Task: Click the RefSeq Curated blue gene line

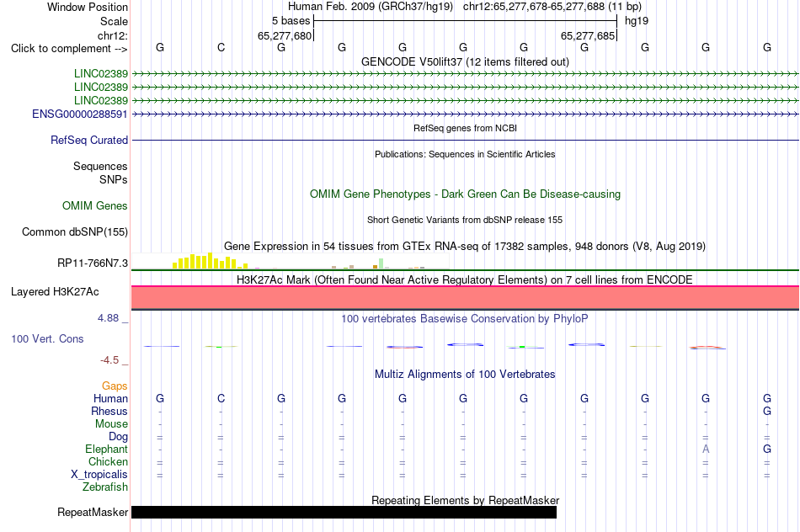Action: pos(465,140)
